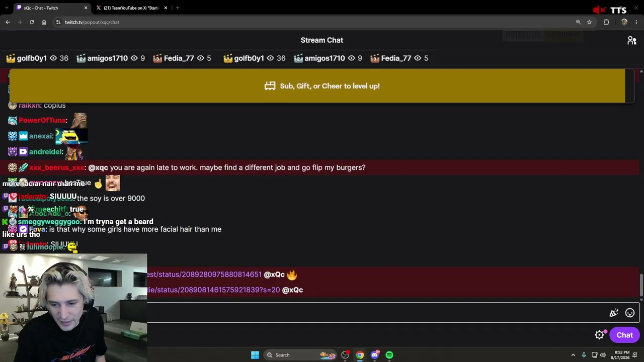Screen dimensions: 644x362
Task: Open Discord from the taskbar
Action: point(375,355)
